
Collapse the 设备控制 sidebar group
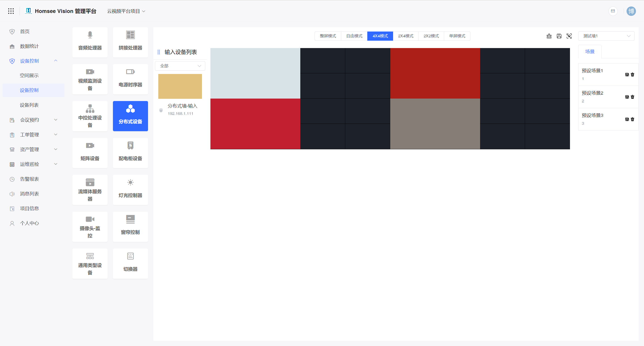[x=34, y=61]
